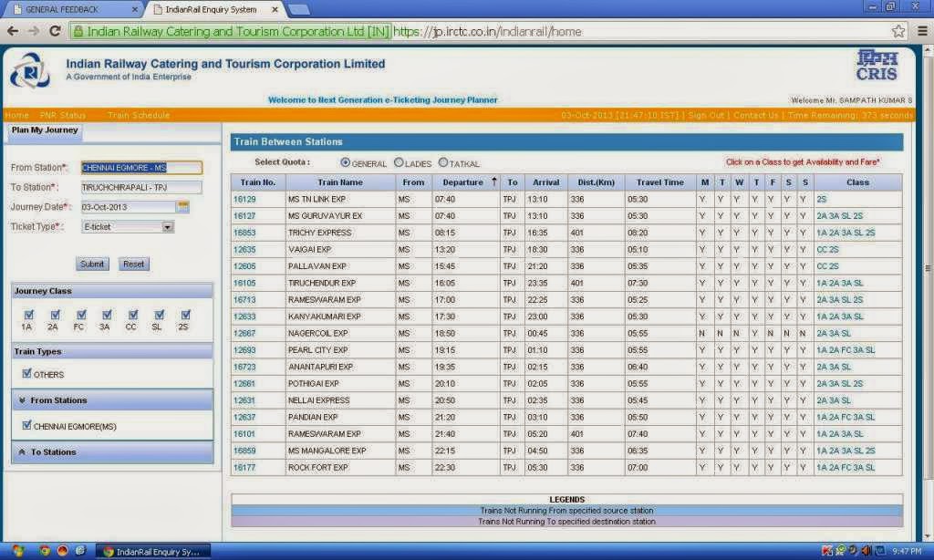Open the Chrome menu icon

[922, 31]
